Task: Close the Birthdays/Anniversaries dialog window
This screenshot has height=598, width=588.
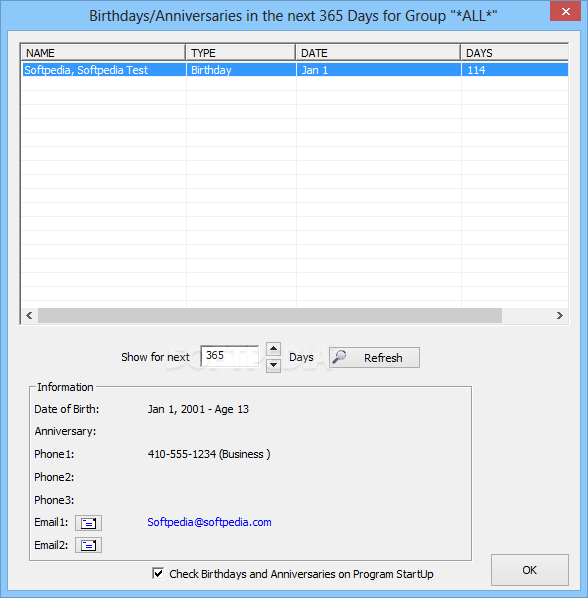Action: [x=566, y=11]
